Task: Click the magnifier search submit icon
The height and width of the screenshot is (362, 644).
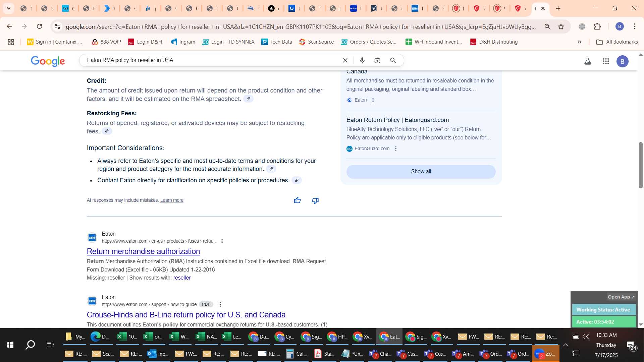Action: 393,60
